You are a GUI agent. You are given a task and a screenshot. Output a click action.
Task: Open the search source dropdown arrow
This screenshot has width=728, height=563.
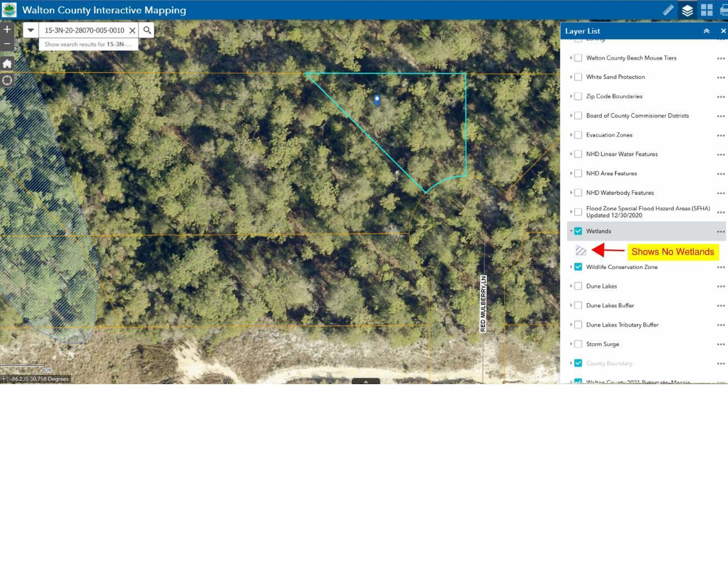[x=30, y=30]
